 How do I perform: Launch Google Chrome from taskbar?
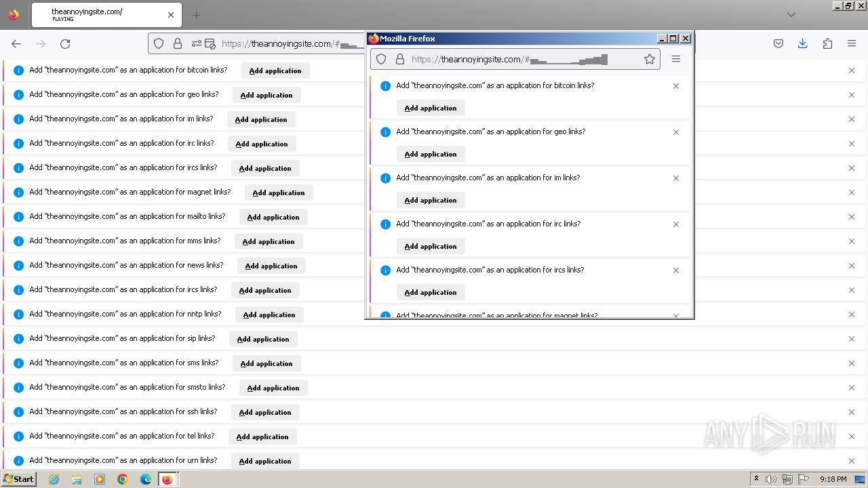[x=123, y=479]
